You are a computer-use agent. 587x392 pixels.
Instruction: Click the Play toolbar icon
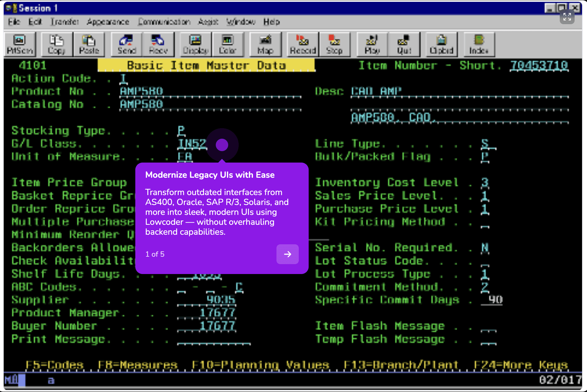372,45
